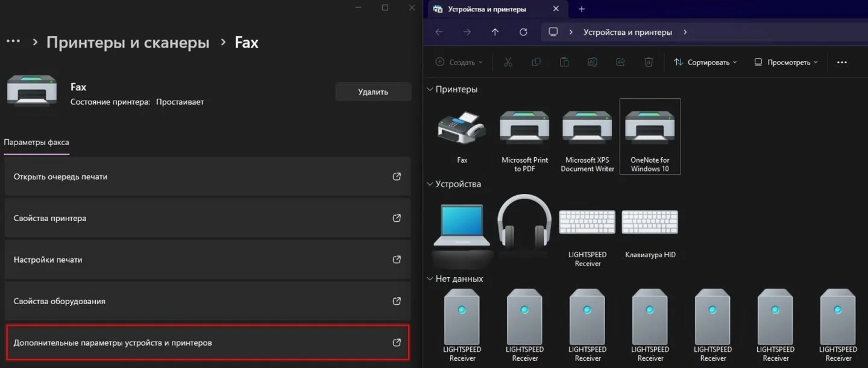The height and width of the screenshot is (368, 868).
Task: Open the Просмотреть dropdown menu
Action: (x=786, y=62)
